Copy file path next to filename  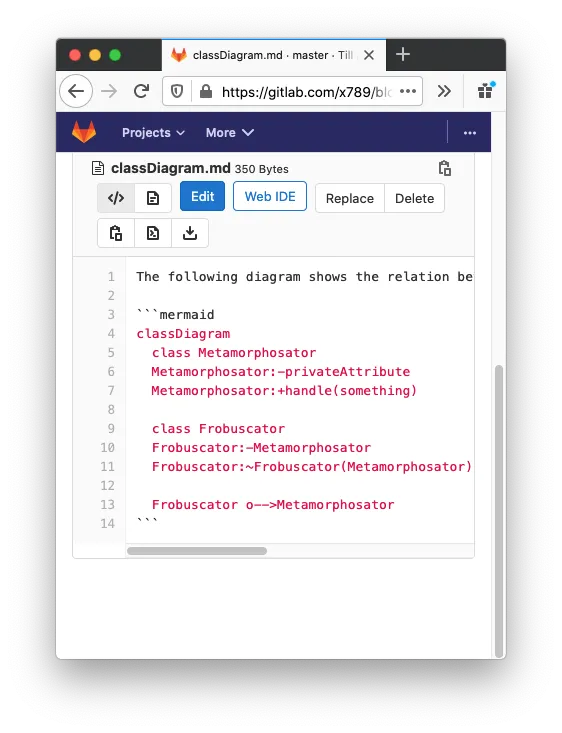pos(445,168)
